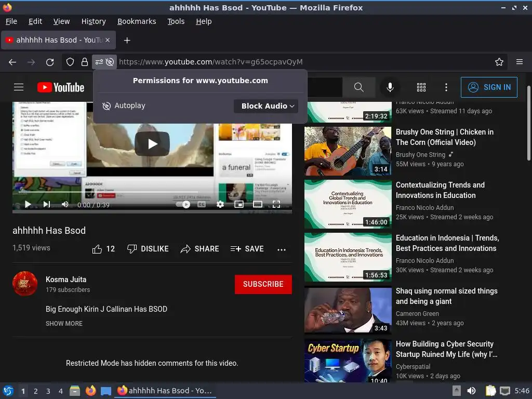This screenshot has width=532, height=399.
Task: Open the History menu
Action: [94, 21]
